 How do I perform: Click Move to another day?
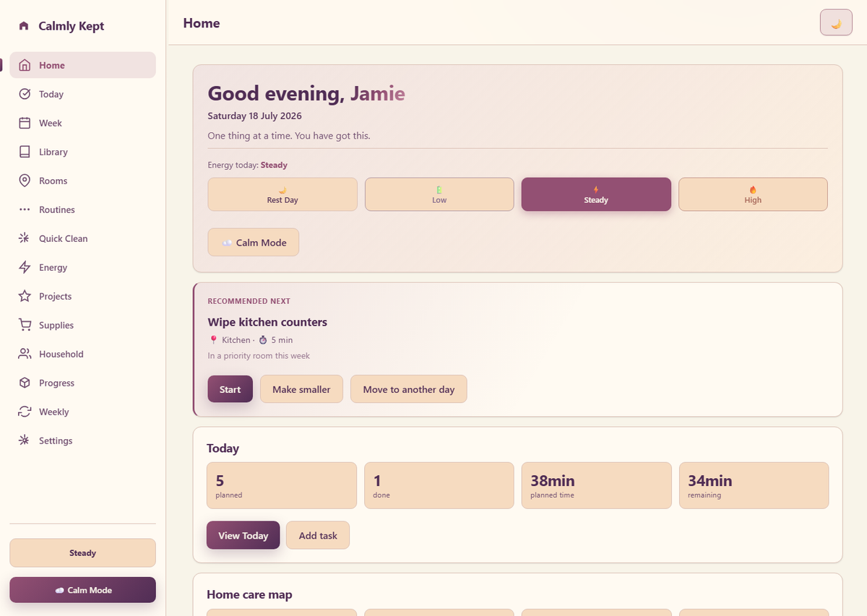(409, 389)
